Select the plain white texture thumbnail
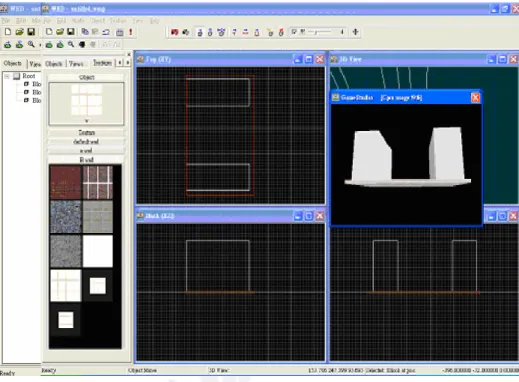 [98, 251]
